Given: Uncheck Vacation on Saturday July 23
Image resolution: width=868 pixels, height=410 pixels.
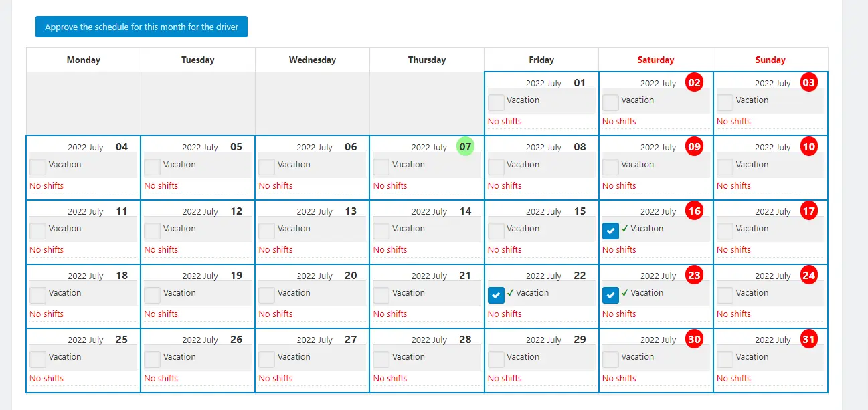Looking at the screenshot, I should pos(610,295).
